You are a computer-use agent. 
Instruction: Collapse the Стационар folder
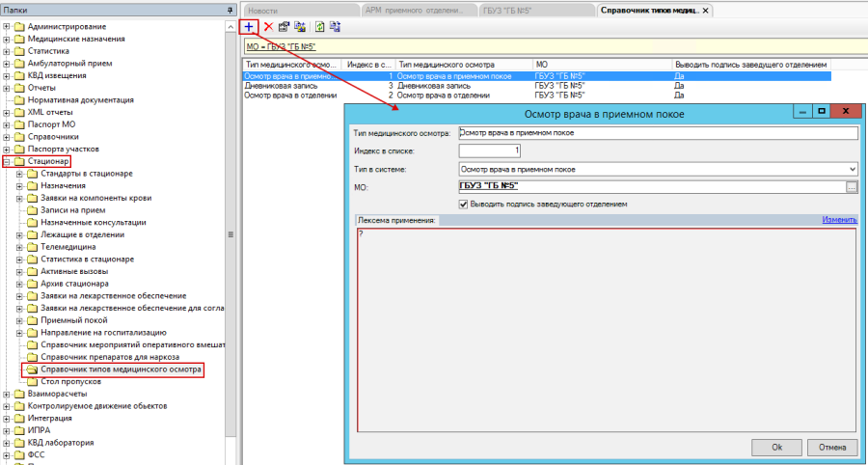7,162
